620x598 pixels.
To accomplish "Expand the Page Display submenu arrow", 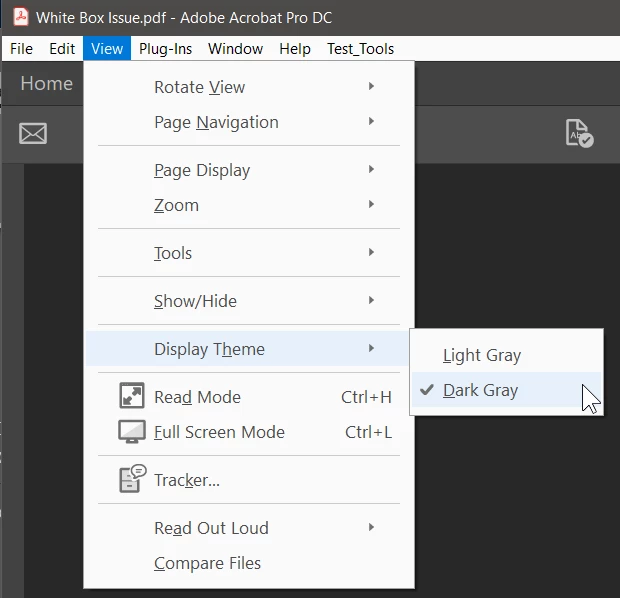I will coord(371,169).
